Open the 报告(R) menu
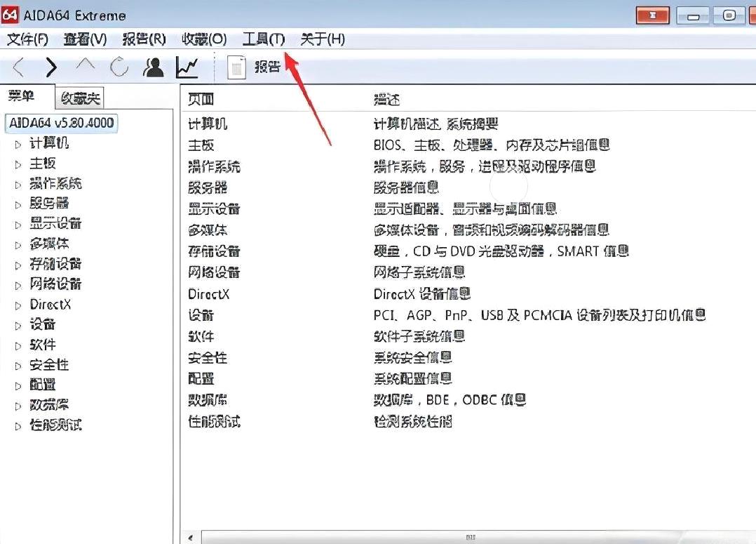Image resolution: width=756 pixels, height=544 pixels. [x=144, y=39]
